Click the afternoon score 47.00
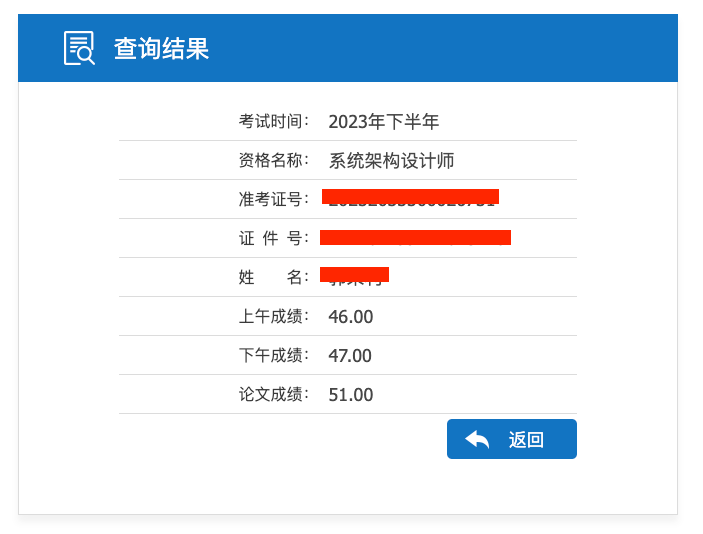 click(350, 356)
